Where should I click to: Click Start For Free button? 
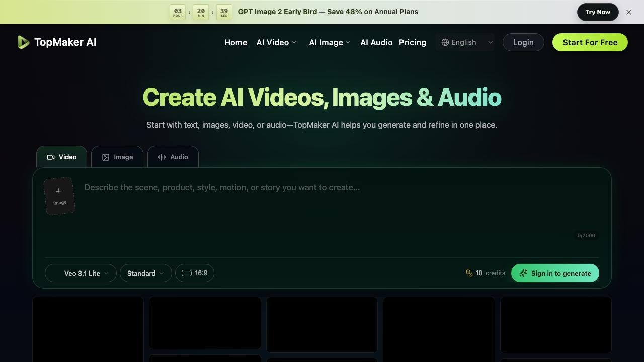tap(590, 42)
